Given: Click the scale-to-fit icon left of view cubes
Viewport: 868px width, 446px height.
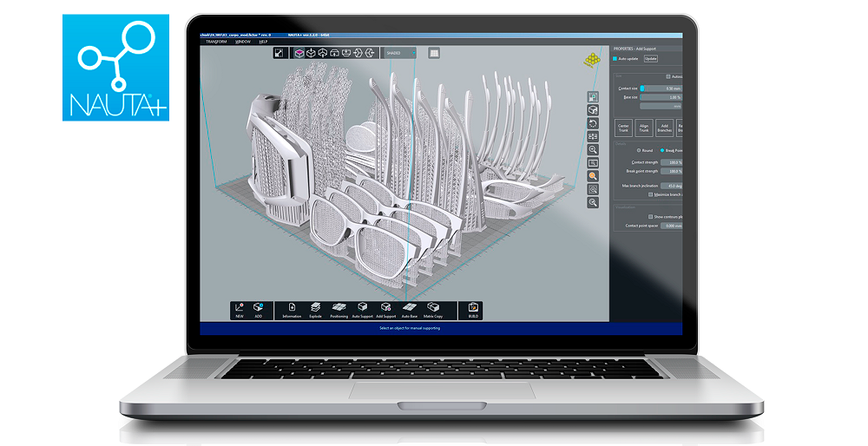Looking at the screenshot, I should click(279, 53).
